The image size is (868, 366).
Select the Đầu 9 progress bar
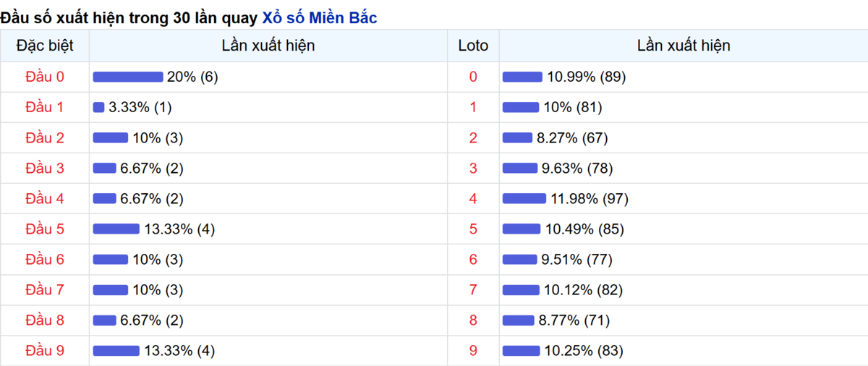(x=116, y=351)
